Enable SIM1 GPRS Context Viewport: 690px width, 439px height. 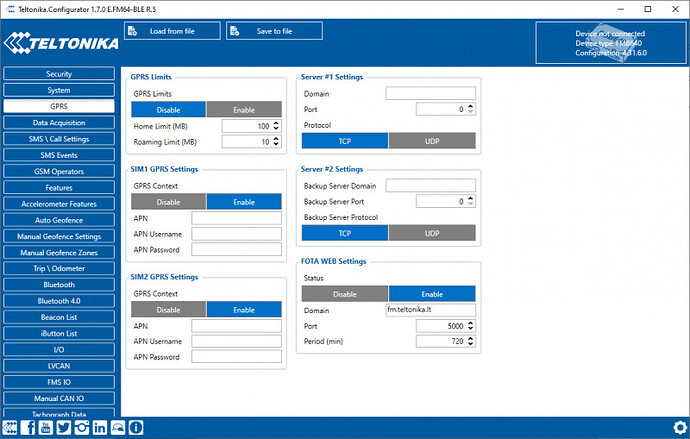(244, 202)
